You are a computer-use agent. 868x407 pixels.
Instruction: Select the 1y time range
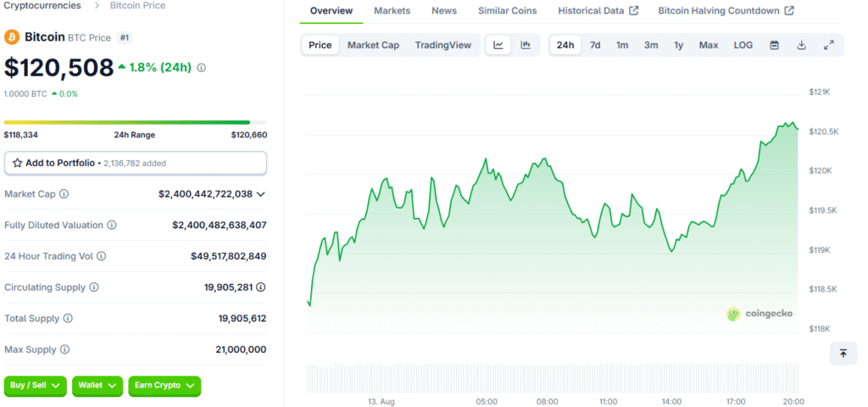click(x=679, y=45)
